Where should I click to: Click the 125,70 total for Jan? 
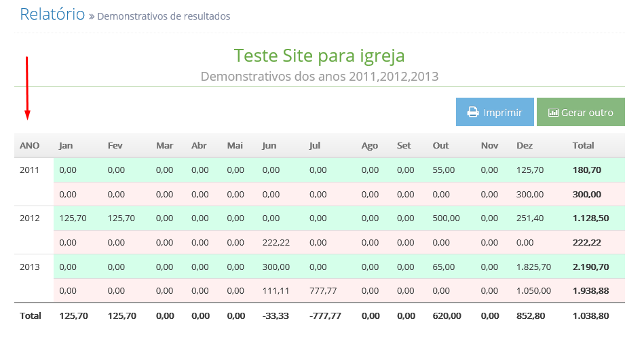[x=73, y=315]
